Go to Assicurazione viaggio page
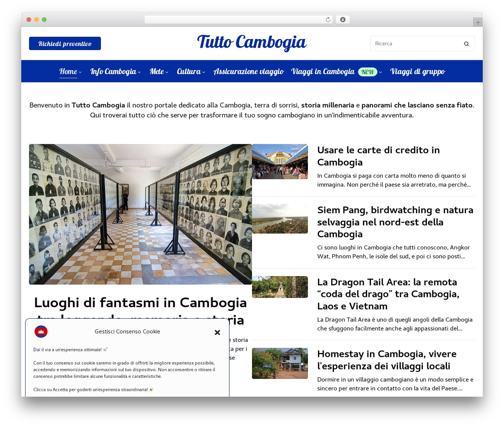Screen dimensions: 504x427 click(248, 71)
